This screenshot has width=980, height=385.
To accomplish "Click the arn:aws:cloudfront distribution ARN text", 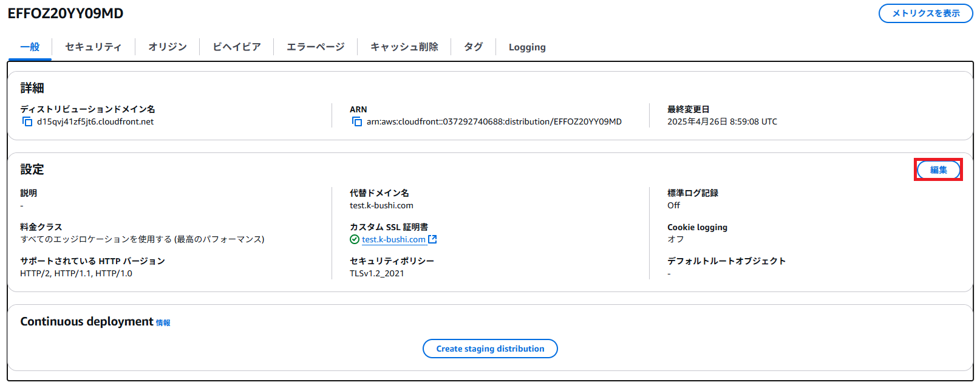I will click(x=494, y=121).
